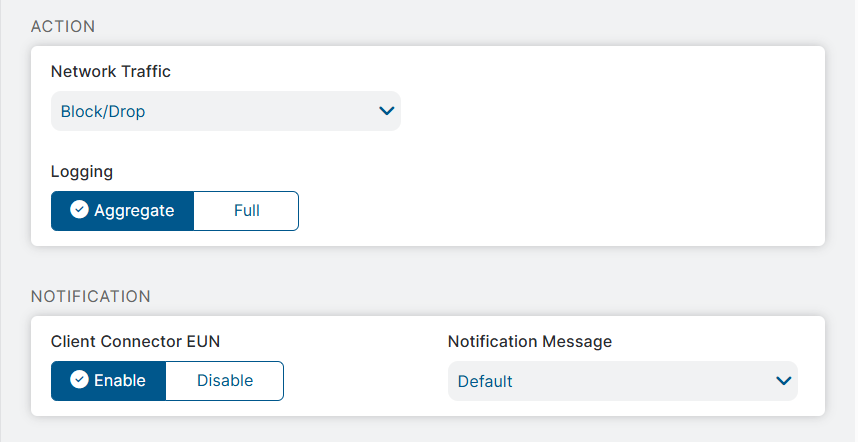This screenshot has width=858, height=442.
Task: Click the Client Connector EUN label
Action: pyautogui.click(x=135, y=341)
